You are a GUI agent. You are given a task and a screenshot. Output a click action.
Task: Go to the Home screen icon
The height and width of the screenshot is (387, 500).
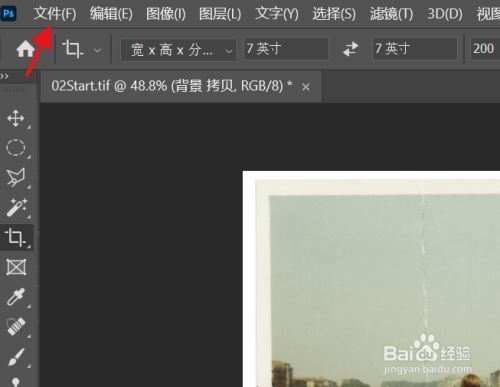pyautogui.click(x=25, y=50)
